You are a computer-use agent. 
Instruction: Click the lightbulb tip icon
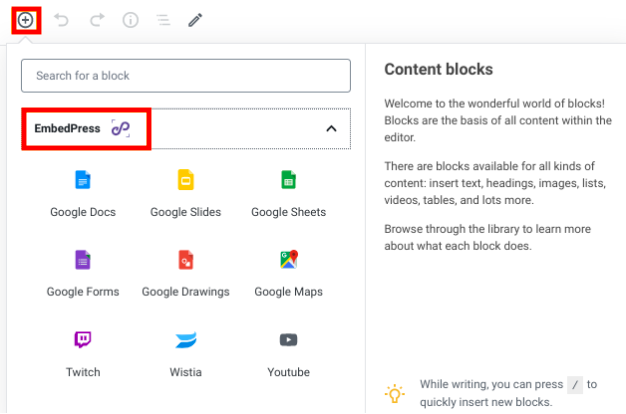tap(394, 394)
